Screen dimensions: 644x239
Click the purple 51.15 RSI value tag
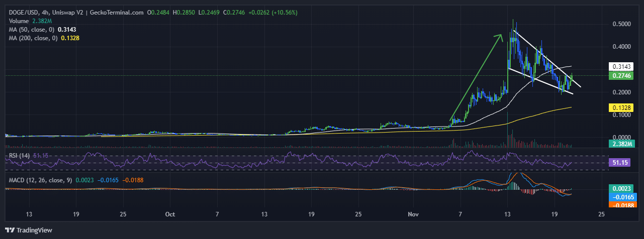pos(622,163)
